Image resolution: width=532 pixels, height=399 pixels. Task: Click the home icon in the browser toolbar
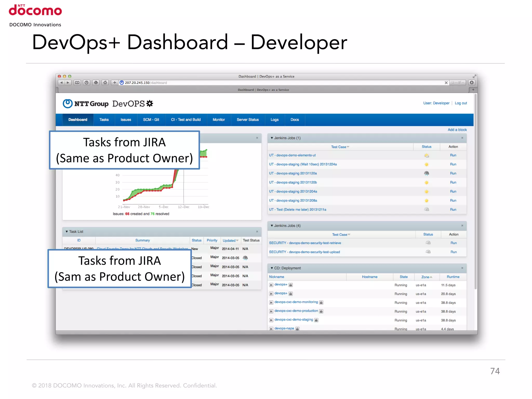pos(105,83)
